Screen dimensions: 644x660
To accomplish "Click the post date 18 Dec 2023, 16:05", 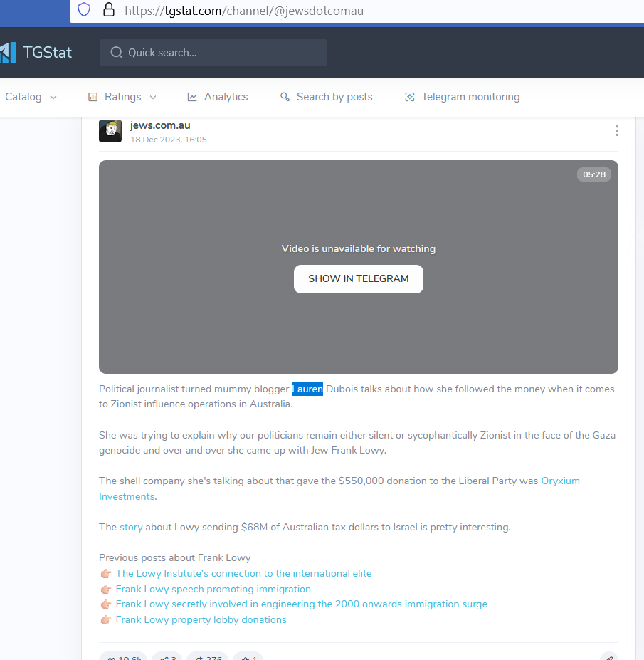I will 169,140.
